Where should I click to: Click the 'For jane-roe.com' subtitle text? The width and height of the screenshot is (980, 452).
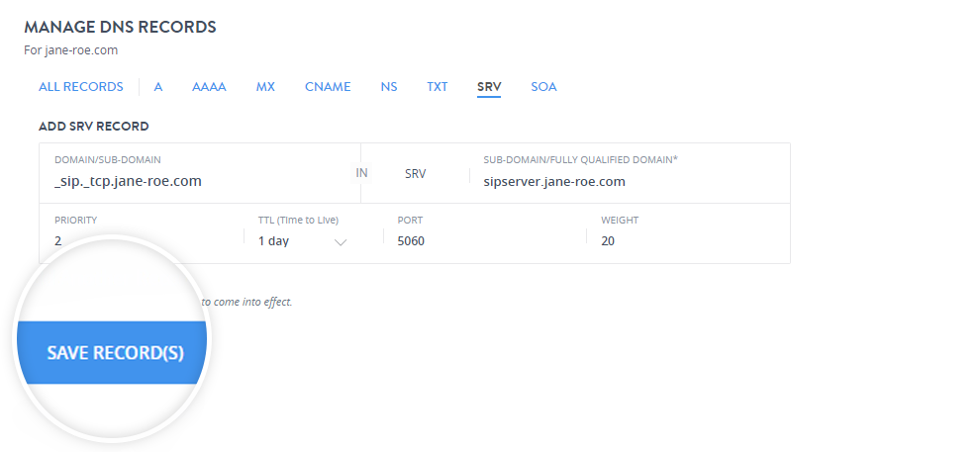(70, 50)
